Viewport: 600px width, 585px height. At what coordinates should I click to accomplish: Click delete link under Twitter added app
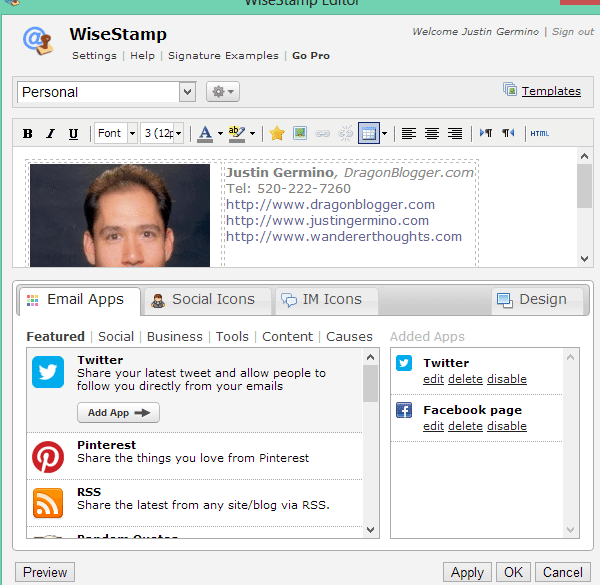[x=465, y=379]
